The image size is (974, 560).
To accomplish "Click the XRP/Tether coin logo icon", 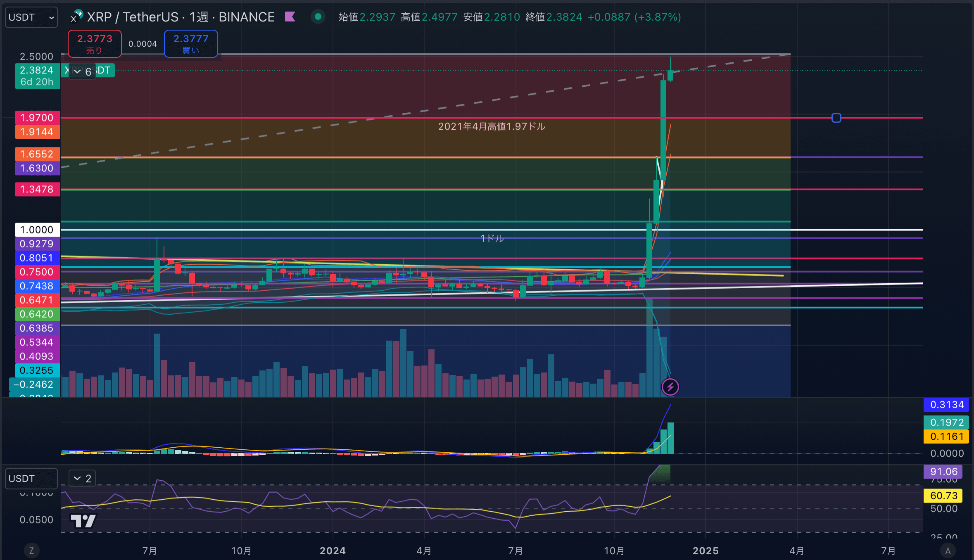I will coord(76,17).
